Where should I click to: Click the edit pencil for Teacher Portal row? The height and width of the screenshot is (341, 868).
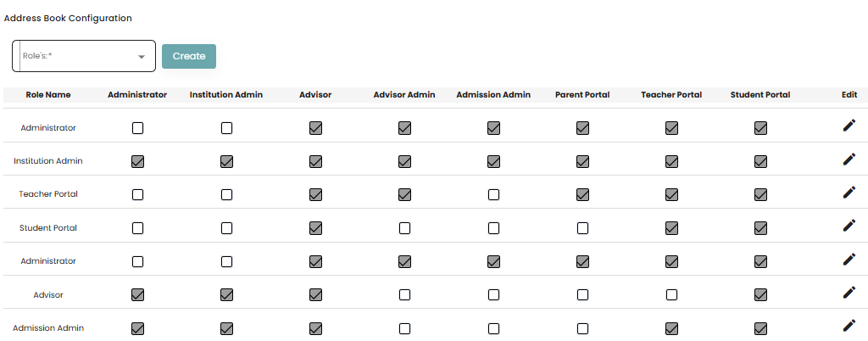pyautogui.click(x=849, y=193)
